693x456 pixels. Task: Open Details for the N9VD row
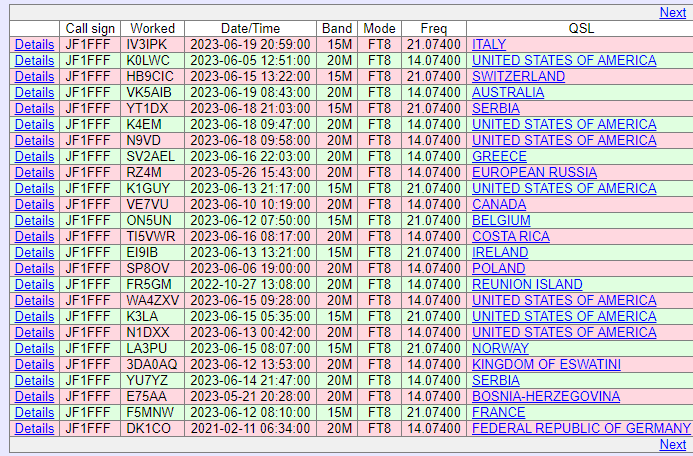34,141
